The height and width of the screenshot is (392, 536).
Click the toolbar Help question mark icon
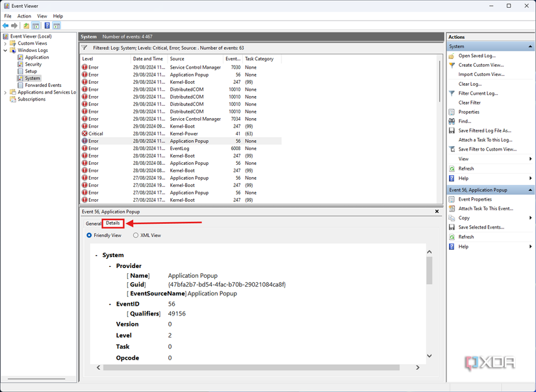click(47, 25)
